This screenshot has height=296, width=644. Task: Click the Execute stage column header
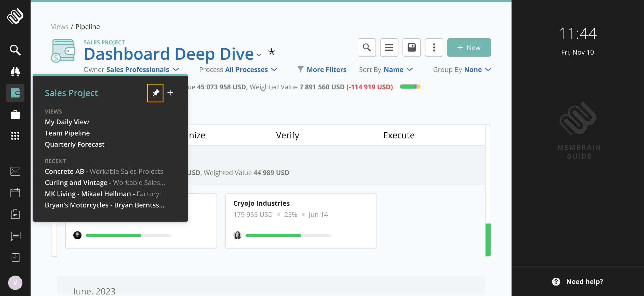point(399,135)
